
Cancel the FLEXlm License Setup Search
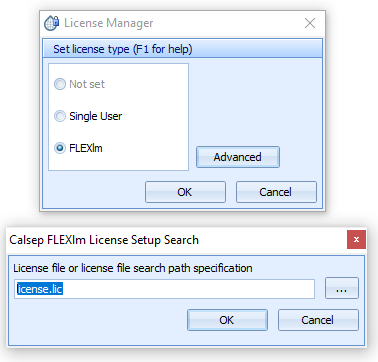tap(318, 320)
